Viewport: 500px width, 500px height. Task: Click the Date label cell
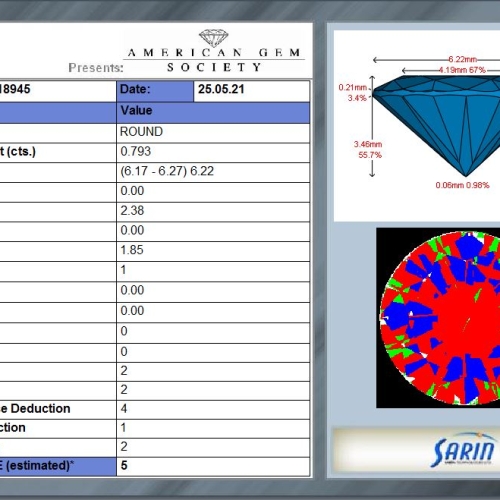[155, 91]
